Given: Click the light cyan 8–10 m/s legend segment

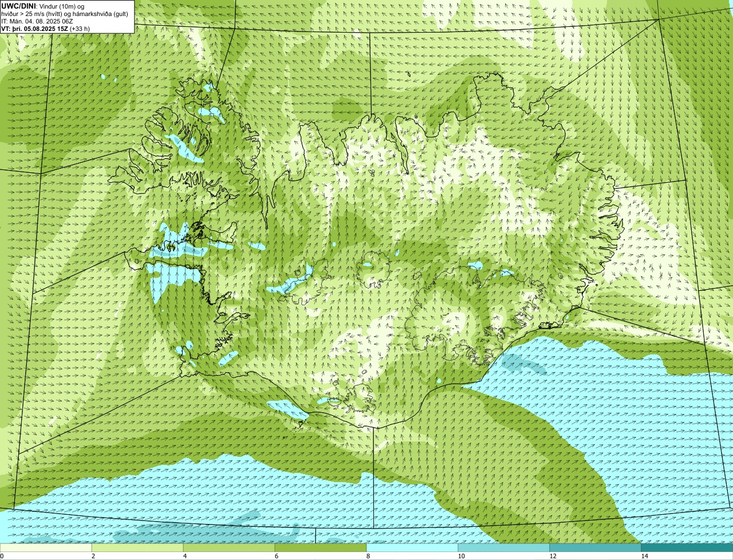Looking at the screenshot, I should click(412, 547).
